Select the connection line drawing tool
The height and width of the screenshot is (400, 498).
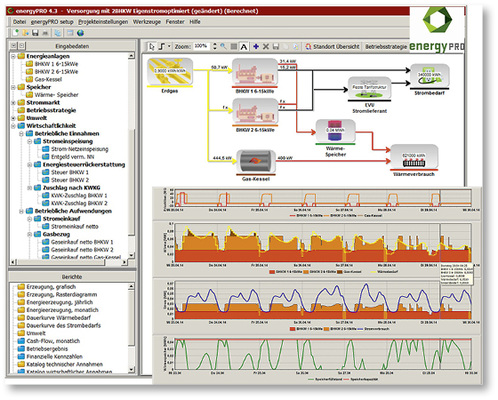pos(162,46)
